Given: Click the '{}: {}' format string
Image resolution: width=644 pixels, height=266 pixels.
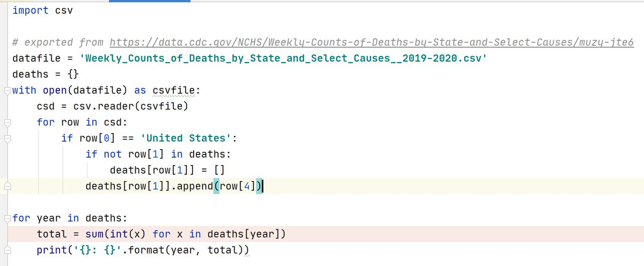Looking at the screenshot, I should click(97, 250).
